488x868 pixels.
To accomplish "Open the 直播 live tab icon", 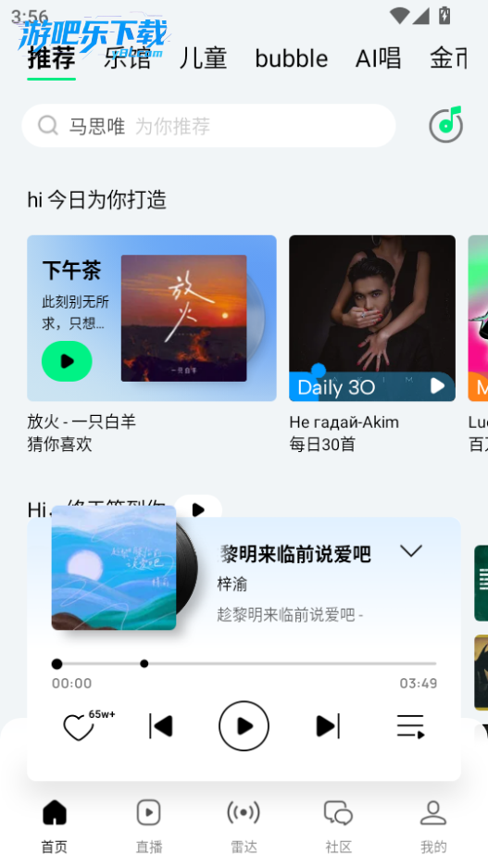I will coord(149,812).
